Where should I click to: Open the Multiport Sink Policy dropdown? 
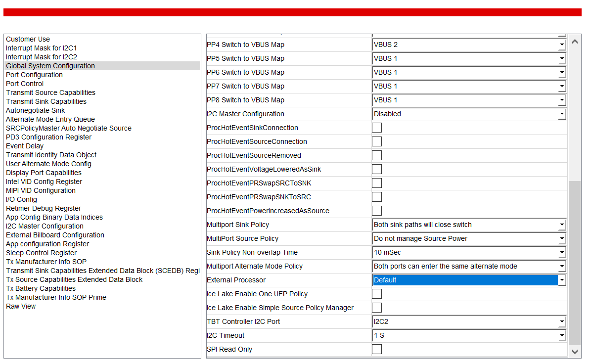click(x=469, y=225)
